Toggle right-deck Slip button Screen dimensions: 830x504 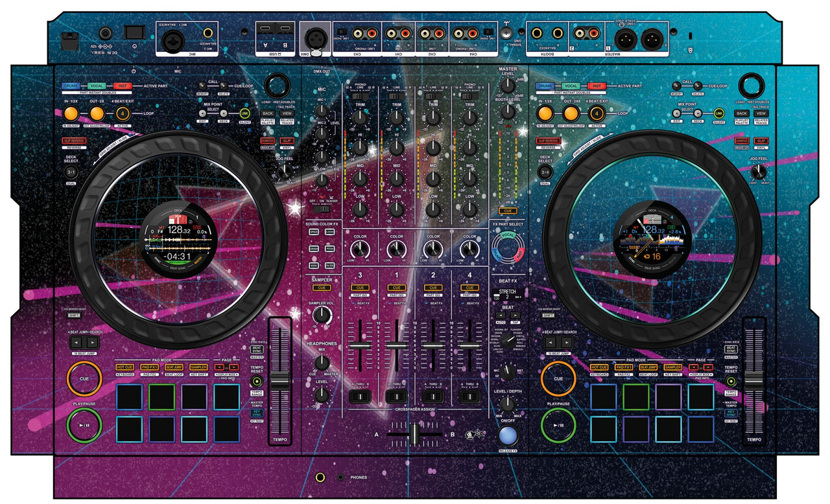click(x=762, y=141)
